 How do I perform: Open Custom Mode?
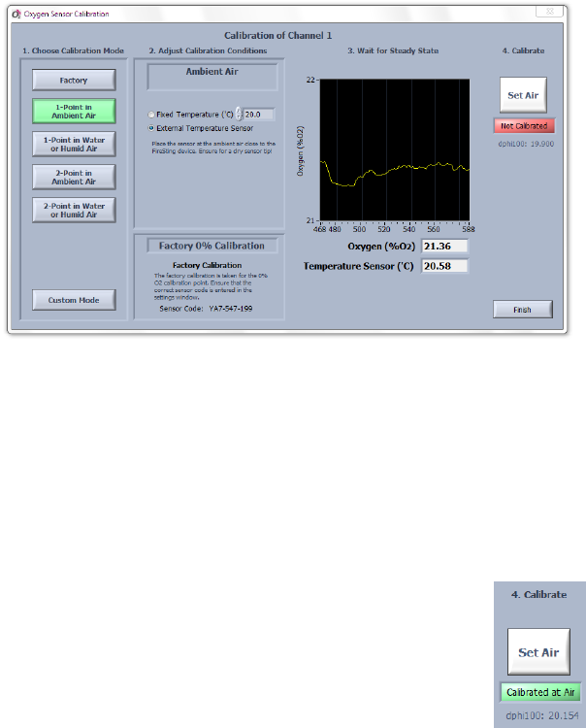pos(74,300)
